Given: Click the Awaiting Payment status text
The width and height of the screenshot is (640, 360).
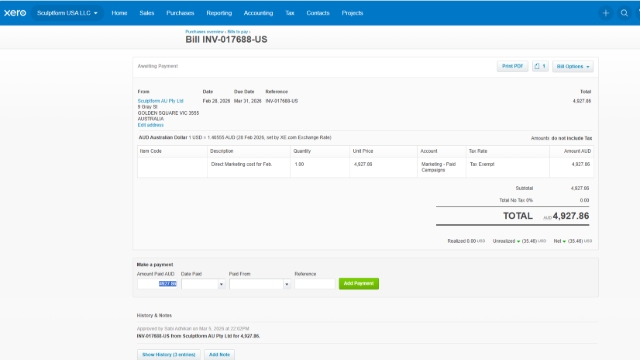Looking at the screenshot, I should point(158,66).
